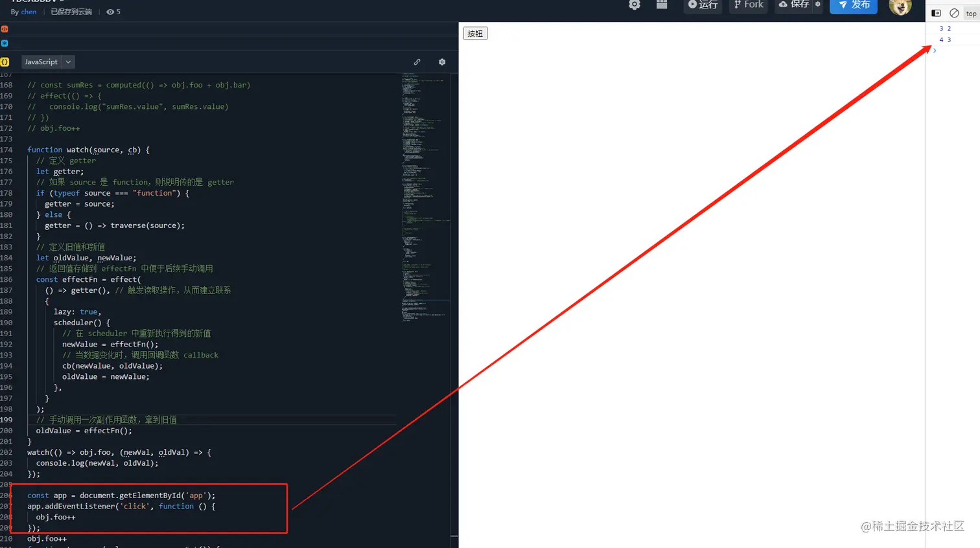Click 'getter = source;' code line
The width and height of the screenshot is (980, 548).
80,204
